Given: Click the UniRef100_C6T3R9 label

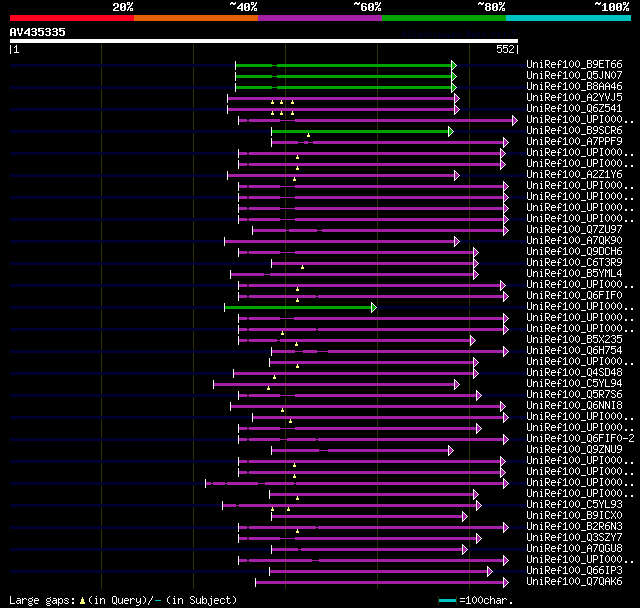Looking at the screenshot, I should tap(574, 263).
